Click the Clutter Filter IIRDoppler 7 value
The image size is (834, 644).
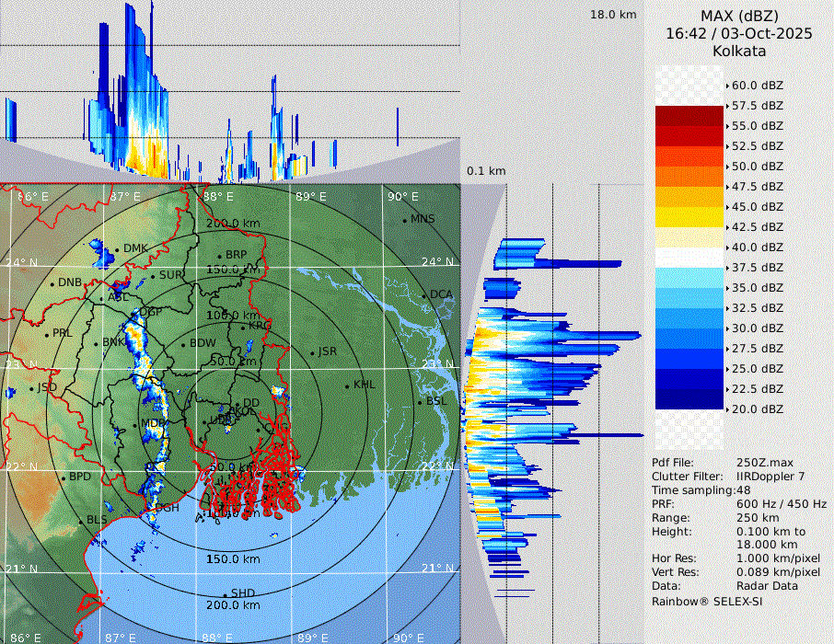point(770,477)
